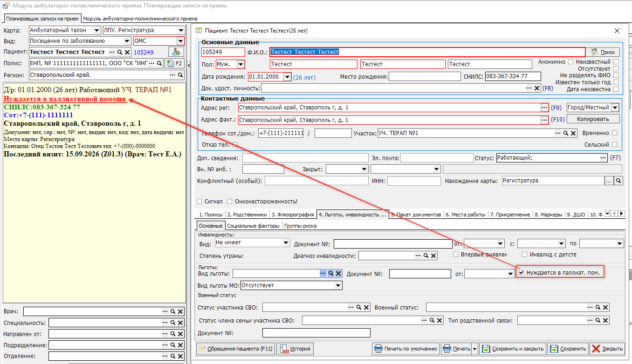Open the Дата рождения calendar dropdown
This screenshot has height=364, width=632.
pos(288,77)
